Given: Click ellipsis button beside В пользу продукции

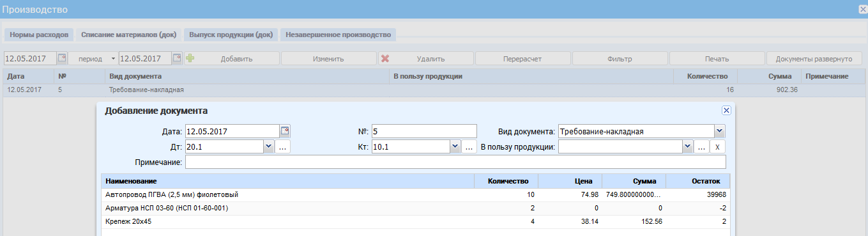Looking at the screenshot, I should (701, 147).
